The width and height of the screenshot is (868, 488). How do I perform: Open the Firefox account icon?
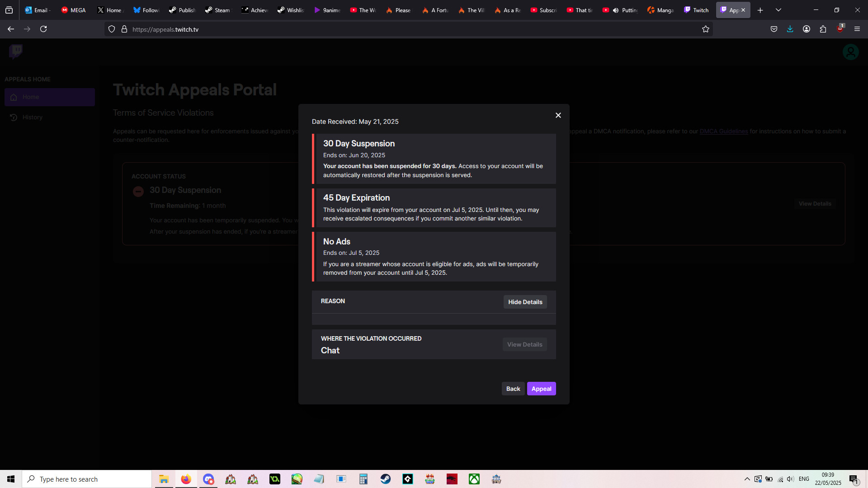pos(806,29)
